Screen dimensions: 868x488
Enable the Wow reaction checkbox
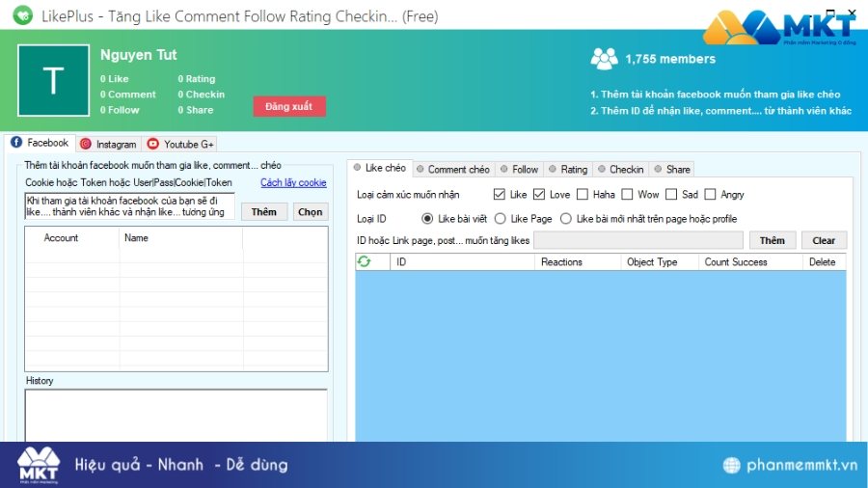point(627,194)
